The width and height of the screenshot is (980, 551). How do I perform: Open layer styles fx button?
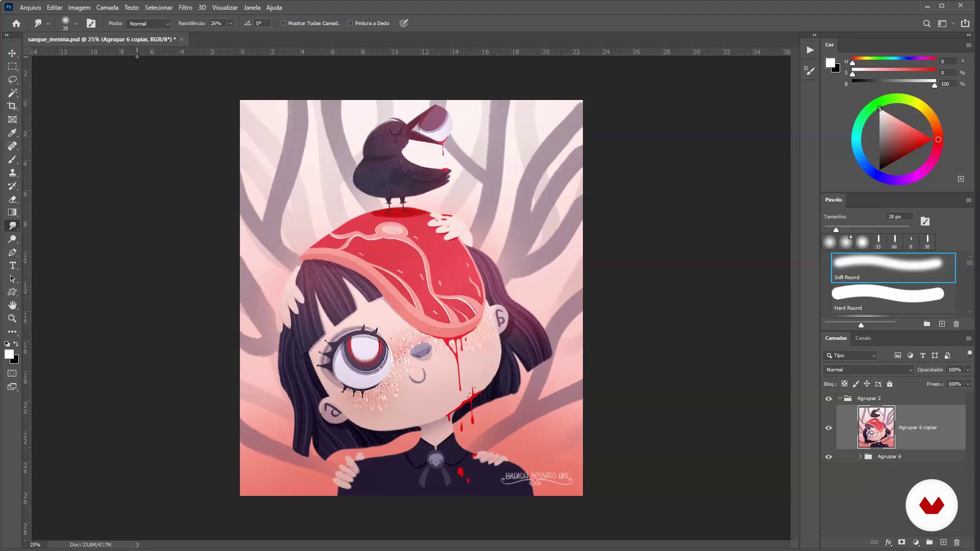tap(888, 542)
